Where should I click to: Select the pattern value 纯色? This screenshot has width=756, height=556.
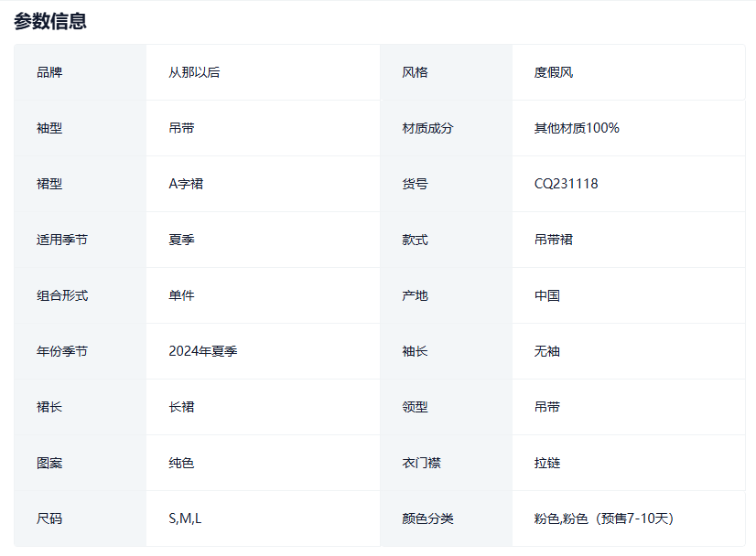(181, 463)
